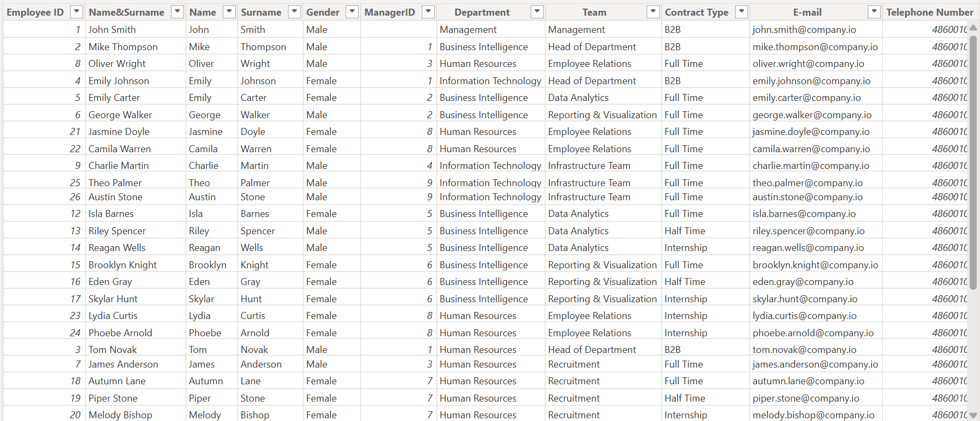Image resolution: width=980 pixels, height=421 pixels.
Task: Click the vertical scrollbar thumb
Action: (x=974, y=163)
